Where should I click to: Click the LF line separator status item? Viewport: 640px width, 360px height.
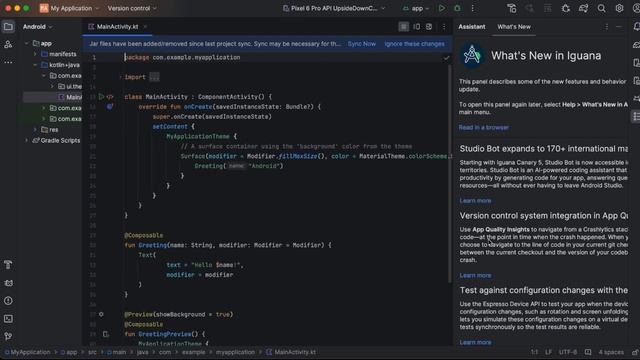click(x=548, y=352)
